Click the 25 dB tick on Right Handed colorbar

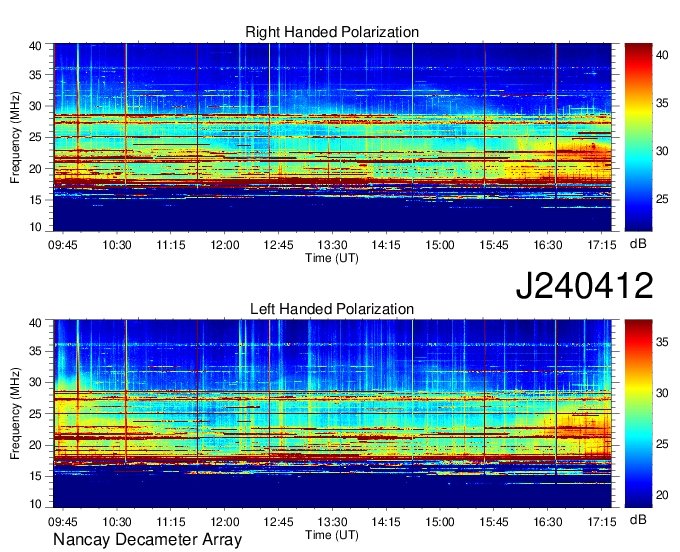[x=662, y=199]
